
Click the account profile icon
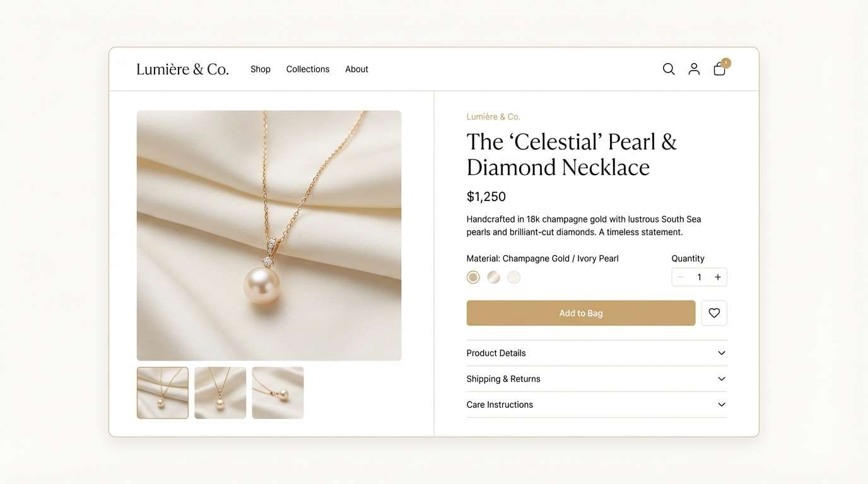[694, 68]
